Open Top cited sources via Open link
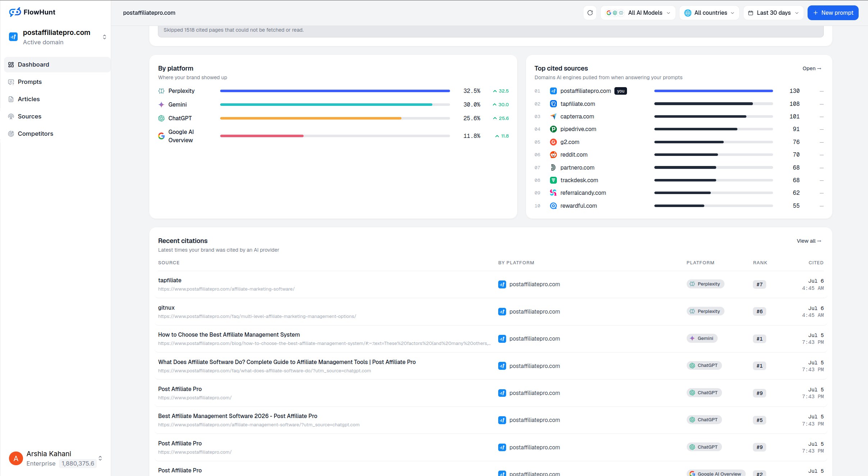868x476 pixels. 812,68
